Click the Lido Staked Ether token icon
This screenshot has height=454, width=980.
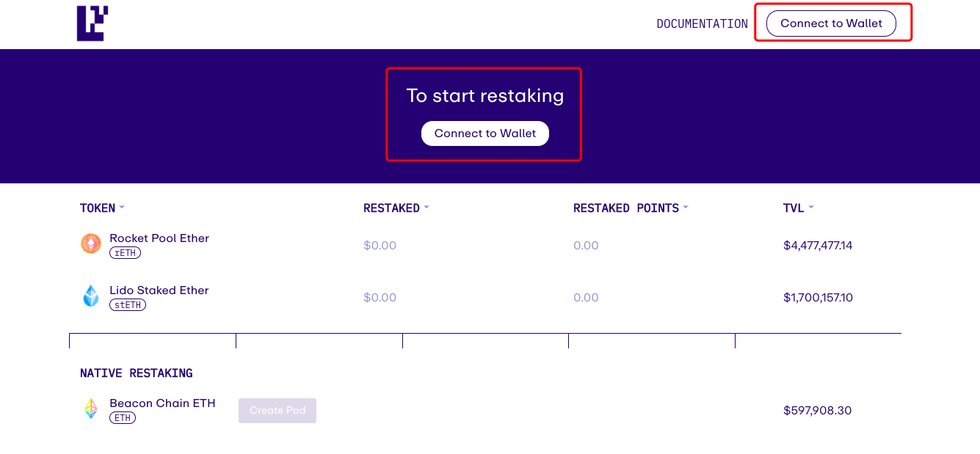point(91,296)
